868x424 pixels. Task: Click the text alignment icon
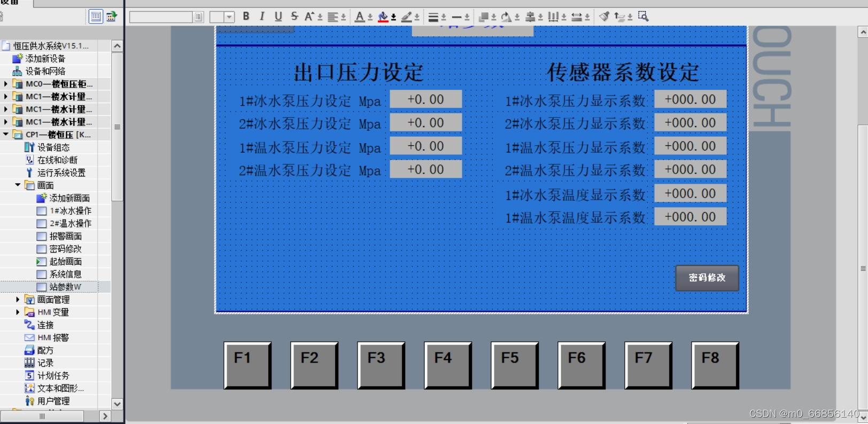point(332,17)
